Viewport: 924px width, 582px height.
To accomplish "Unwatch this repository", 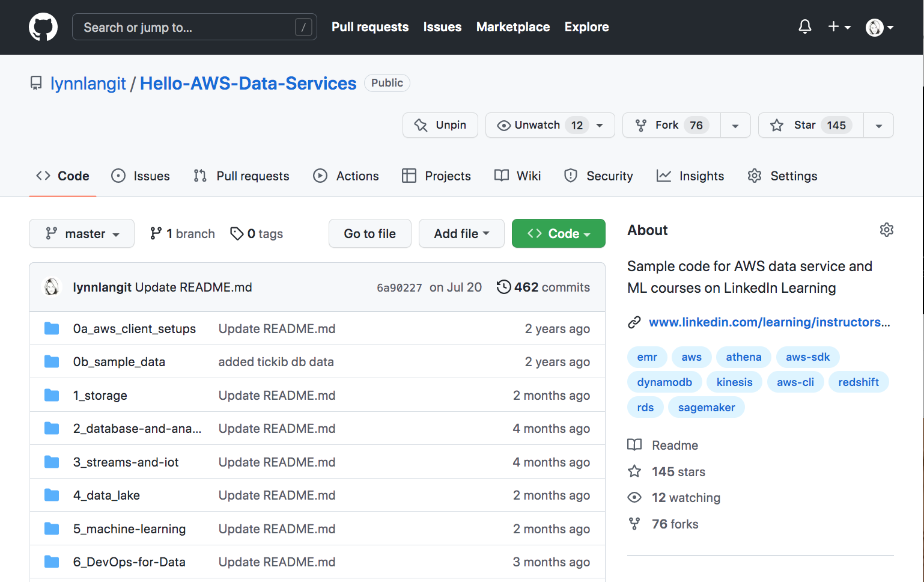I will [x=535, y=125].
